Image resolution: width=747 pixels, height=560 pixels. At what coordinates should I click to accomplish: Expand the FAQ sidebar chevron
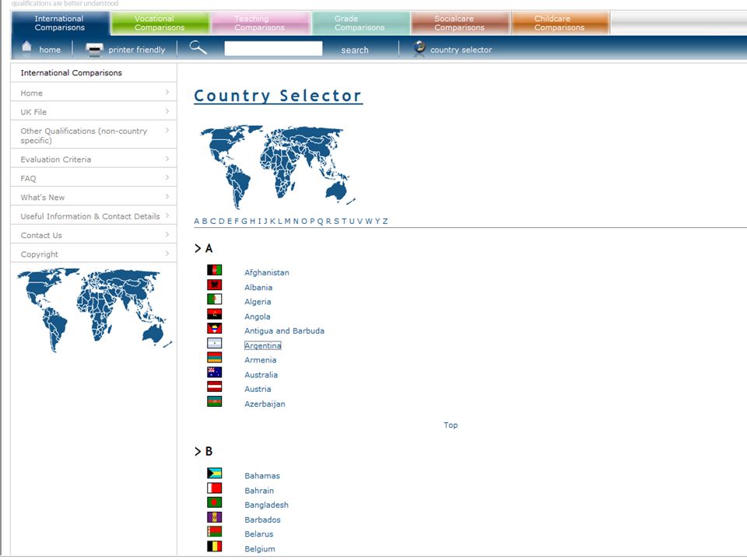tap(167, 177)
